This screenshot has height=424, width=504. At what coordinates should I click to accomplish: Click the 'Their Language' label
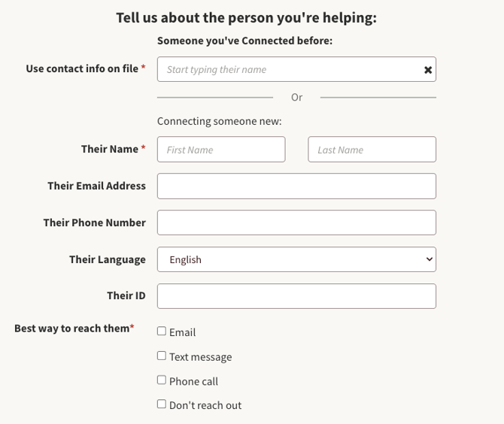[x=107, y=259]
